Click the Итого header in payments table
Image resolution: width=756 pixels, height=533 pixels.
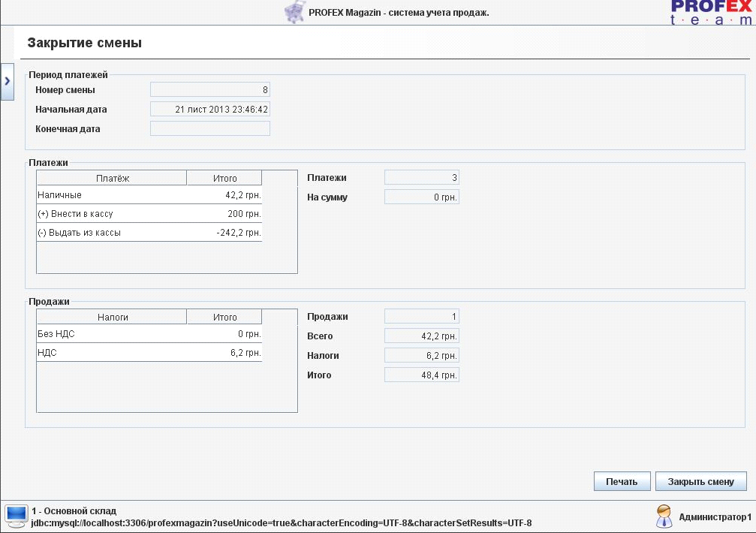[224, 179]
